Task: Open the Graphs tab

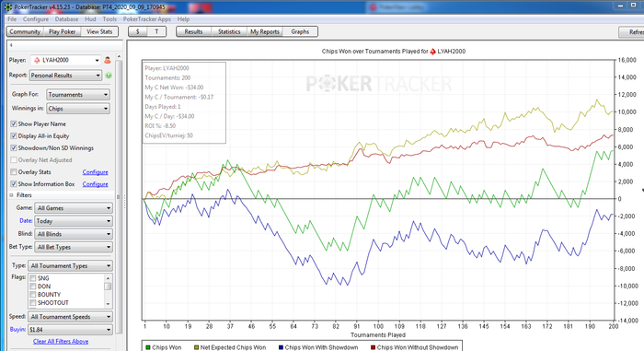Action: tap(300, 31)
